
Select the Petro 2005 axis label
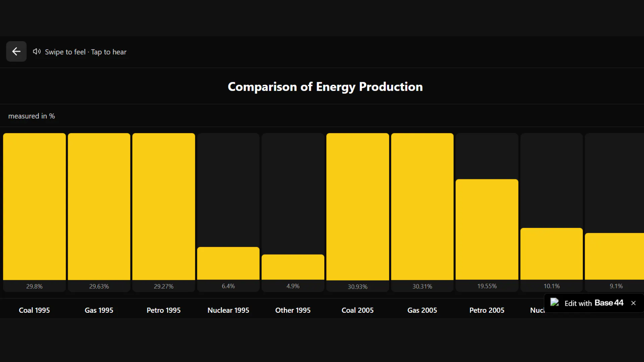487,310
